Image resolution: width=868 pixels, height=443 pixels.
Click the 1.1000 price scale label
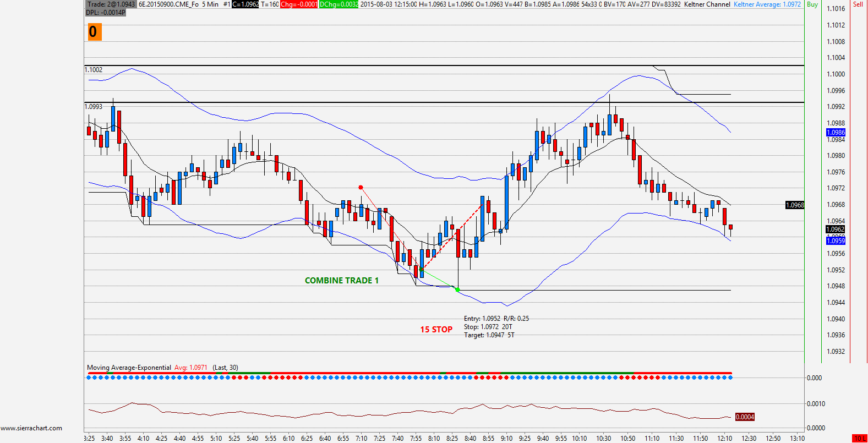click(x=836, y=74)
